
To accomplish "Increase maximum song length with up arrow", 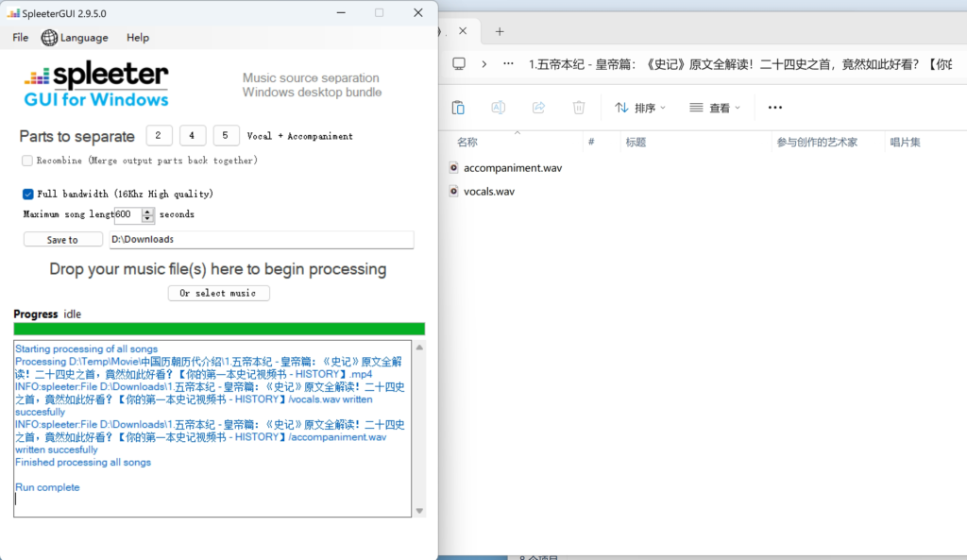I will pos(147,211).
